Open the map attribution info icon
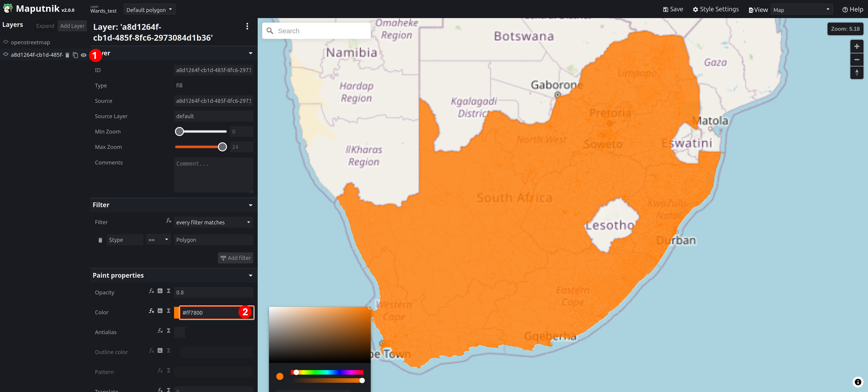The image size is (868, 392). point(858,382)
